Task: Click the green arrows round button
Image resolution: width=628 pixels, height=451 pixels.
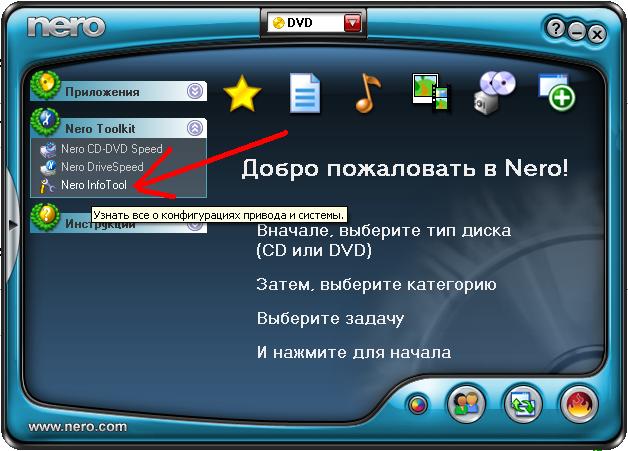Action: pos(523,403)
